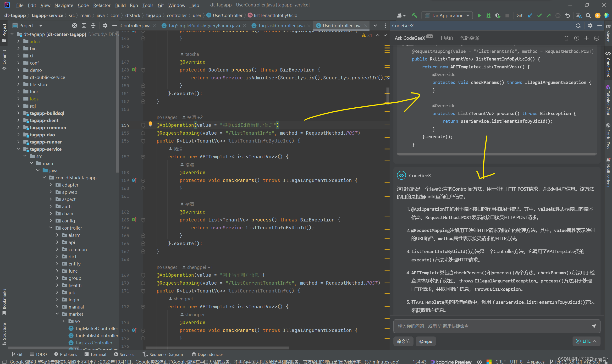The image size is (612, 364).
Task: Start new CodeGeeX chat plus icon
Action: [586, 38]
